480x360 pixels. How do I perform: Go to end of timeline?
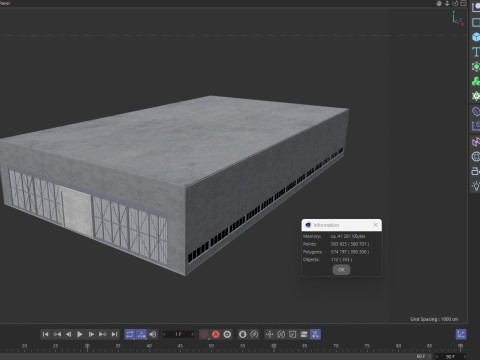click(114, 334)
